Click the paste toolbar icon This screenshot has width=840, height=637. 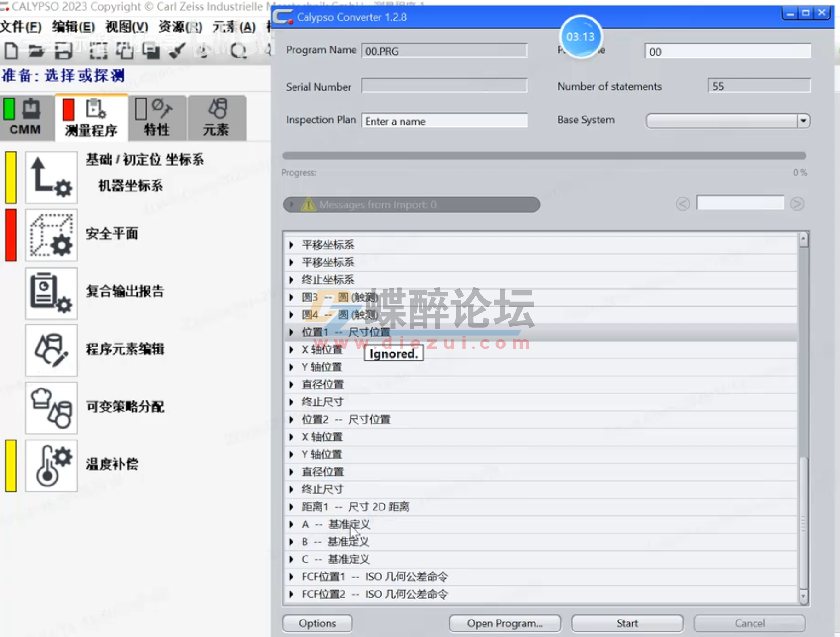pos(151,51)
